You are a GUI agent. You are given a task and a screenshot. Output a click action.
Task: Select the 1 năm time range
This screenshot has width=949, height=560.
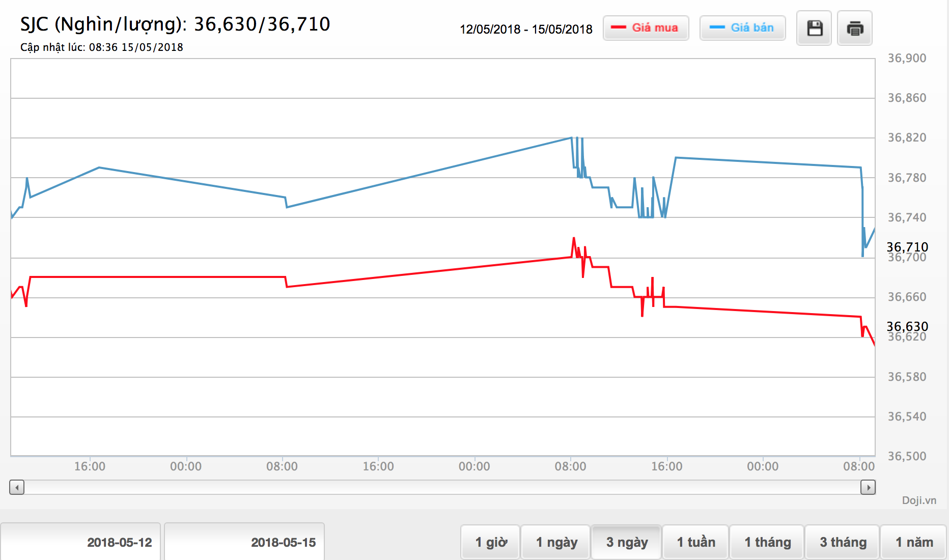[x=914, y=542]
